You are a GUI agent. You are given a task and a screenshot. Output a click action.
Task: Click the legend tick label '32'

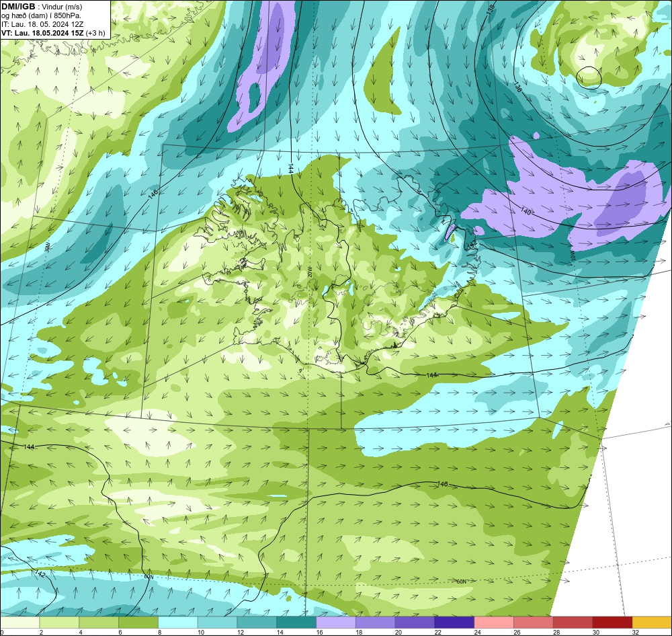(636, 632)
